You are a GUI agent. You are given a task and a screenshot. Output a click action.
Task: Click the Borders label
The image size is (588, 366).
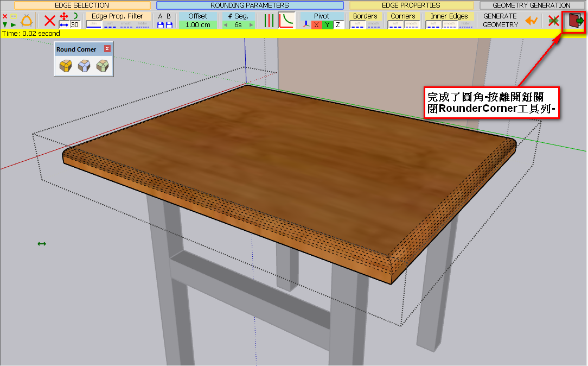(x=365, y=16)
